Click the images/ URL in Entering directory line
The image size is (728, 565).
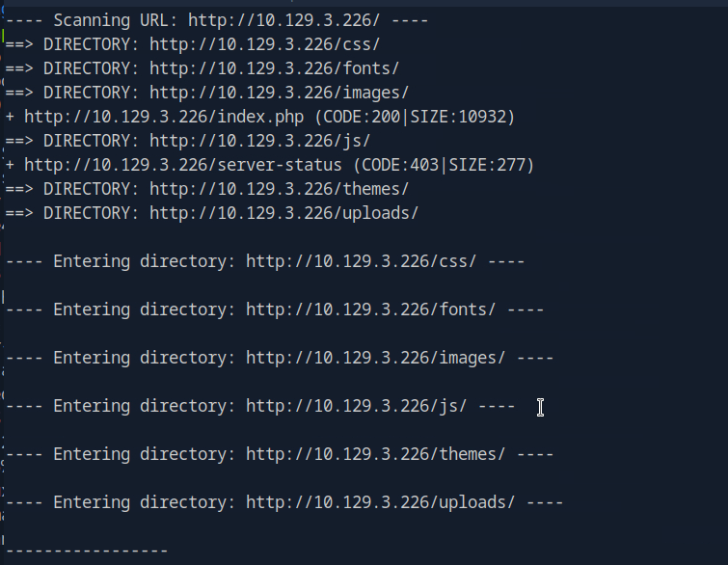[x=376, y=358]
